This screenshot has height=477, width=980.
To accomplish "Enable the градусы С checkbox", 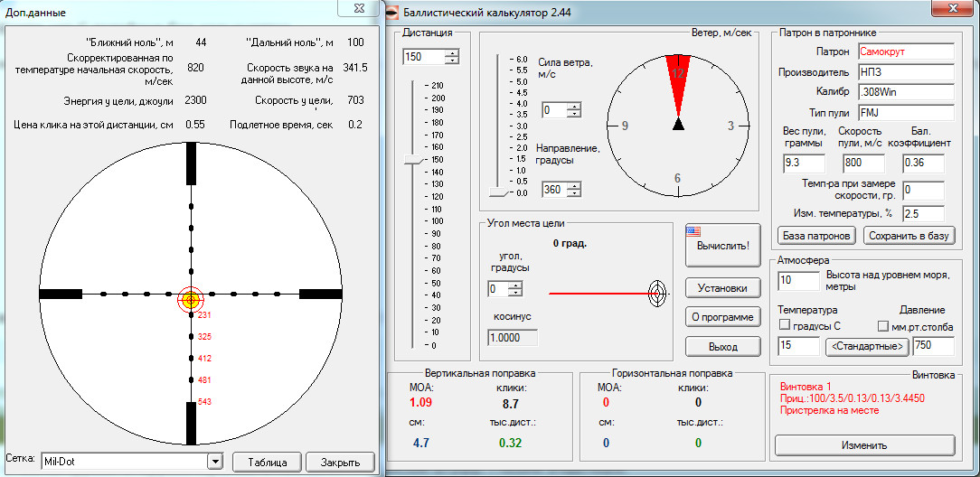I will 785,326.
